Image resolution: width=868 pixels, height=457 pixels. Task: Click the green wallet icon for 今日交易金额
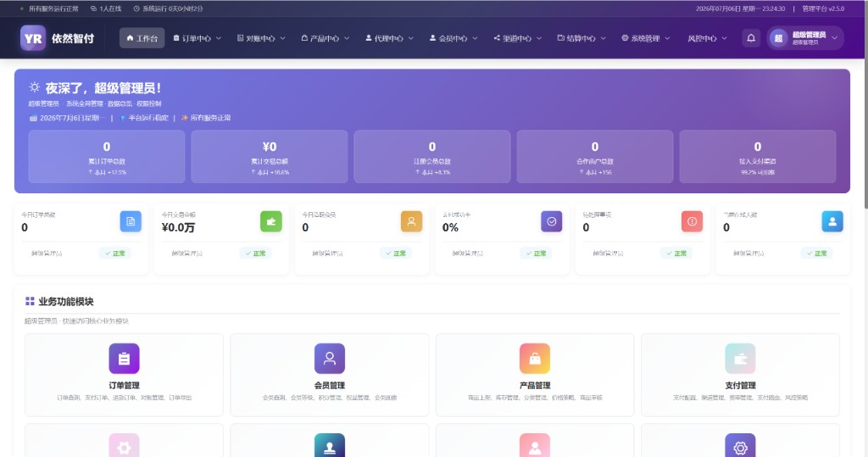point(271,221)
